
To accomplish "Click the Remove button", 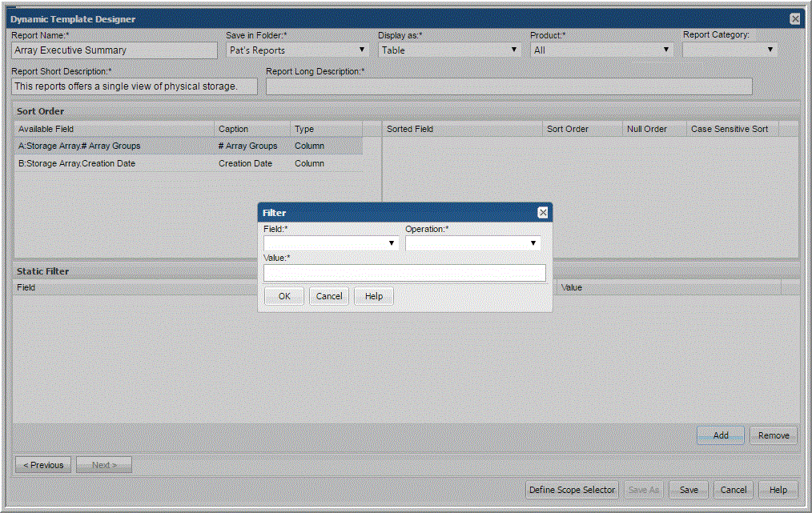I will [x=774, y=435].
